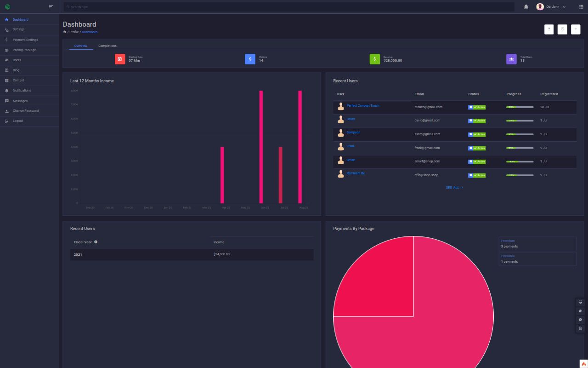
Task: Open Notifications in the sidebar
Action: pyautogui.click(x=29, y=91)
